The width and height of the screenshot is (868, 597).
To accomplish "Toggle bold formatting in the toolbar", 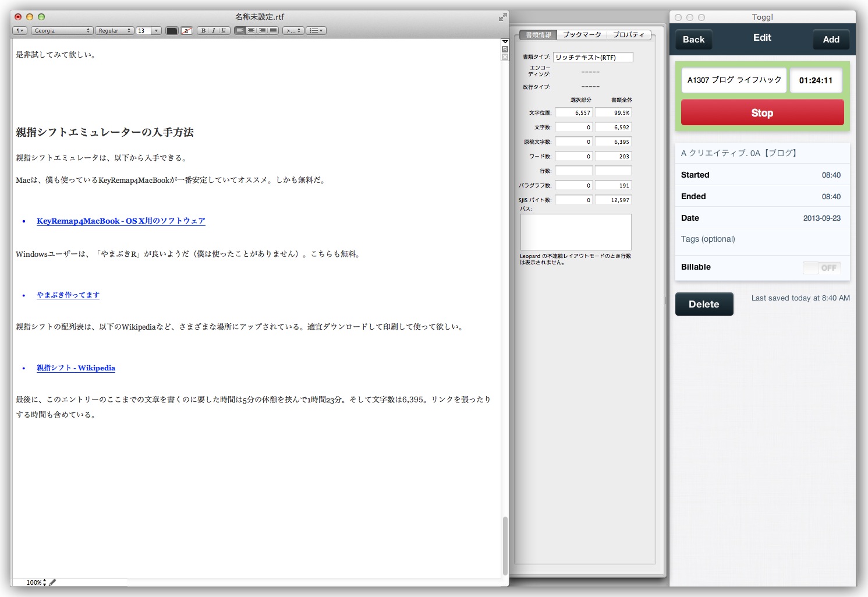I will coord(203,30).
